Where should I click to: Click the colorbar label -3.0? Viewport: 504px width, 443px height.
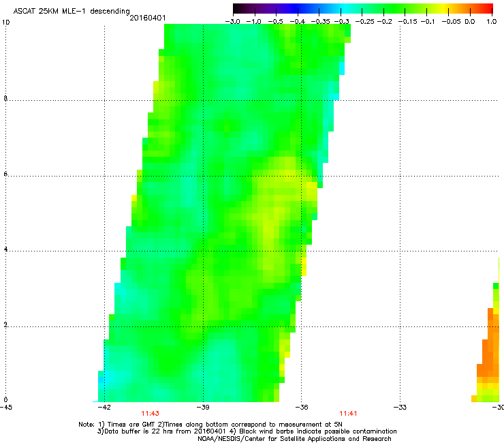(232, 22)
